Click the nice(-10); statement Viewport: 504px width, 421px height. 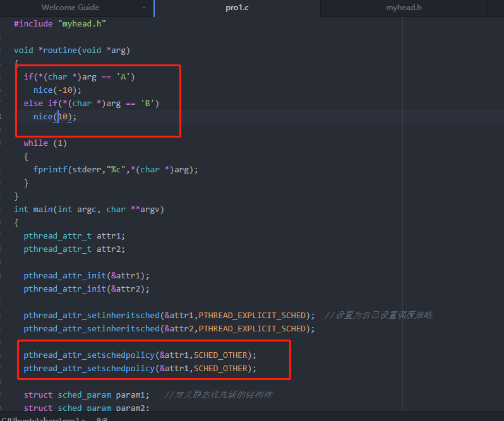pos(57,90)
